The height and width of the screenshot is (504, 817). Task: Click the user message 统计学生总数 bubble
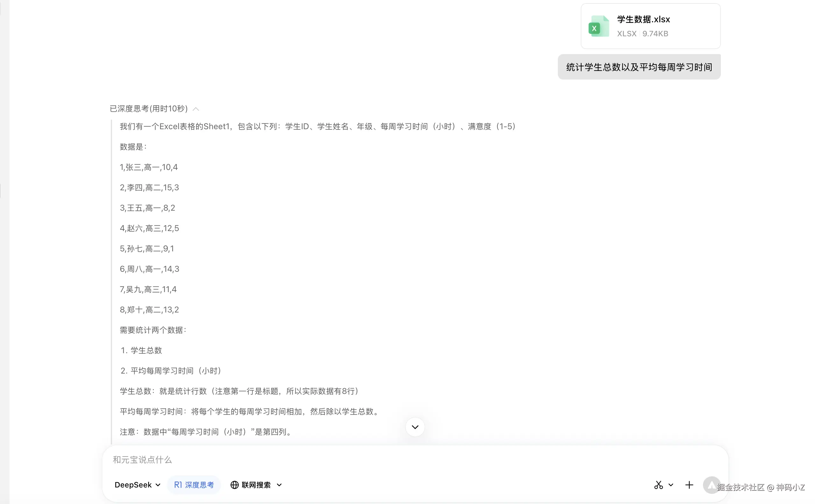639,67
